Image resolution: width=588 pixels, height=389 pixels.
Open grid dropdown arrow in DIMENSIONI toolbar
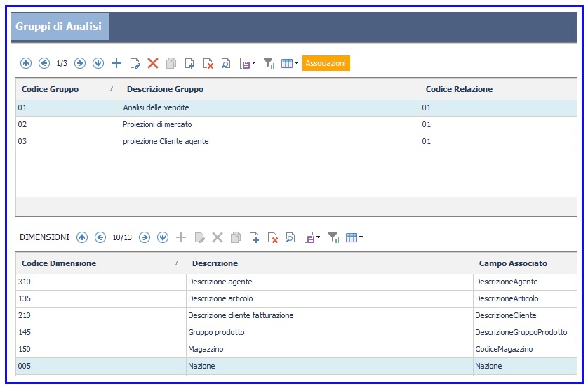(x=361, y=237)
